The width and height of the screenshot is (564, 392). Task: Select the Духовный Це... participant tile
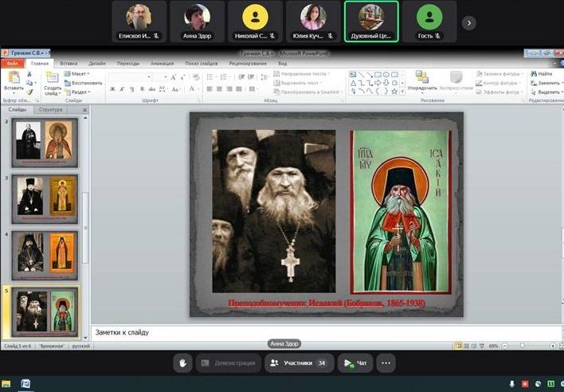point(371,22)
